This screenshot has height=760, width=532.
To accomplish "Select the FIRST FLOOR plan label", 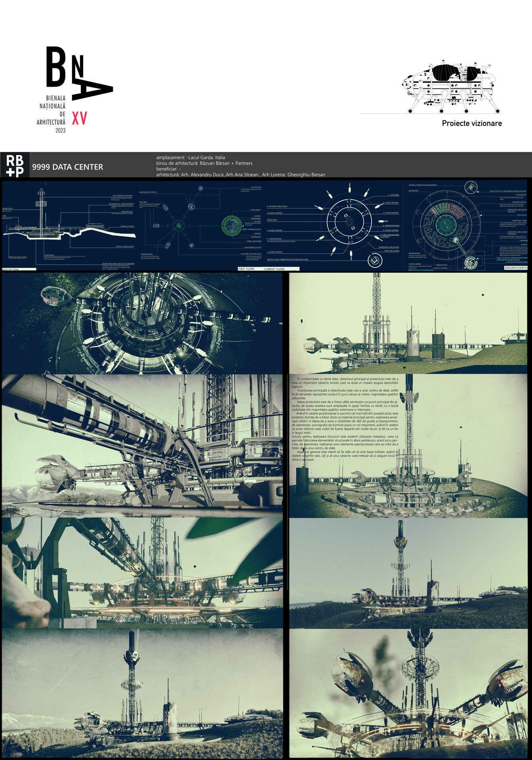I will (x=247, y=269).
